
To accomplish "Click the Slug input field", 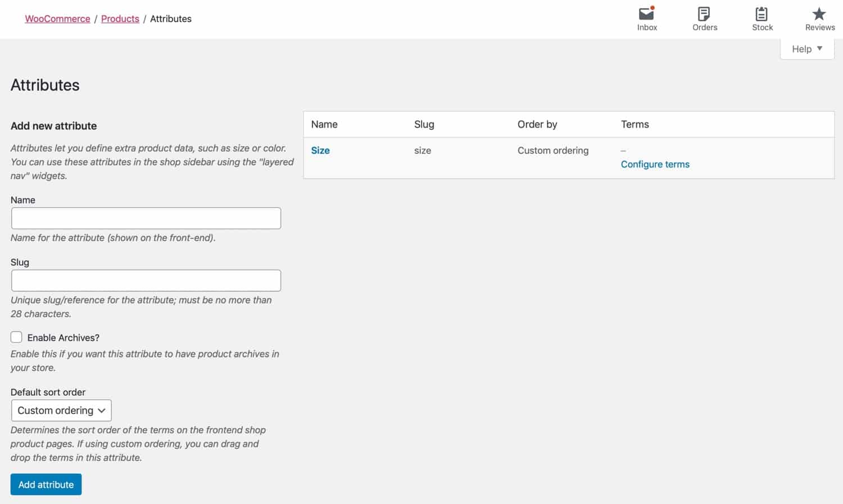I will click(146, 280).
